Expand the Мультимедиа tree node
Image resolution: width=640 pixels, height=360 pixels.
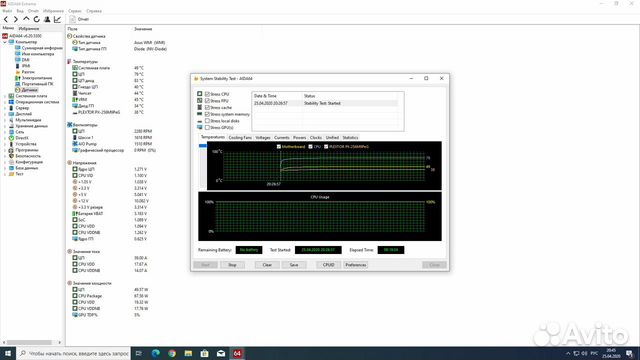[x=5, y=120]
